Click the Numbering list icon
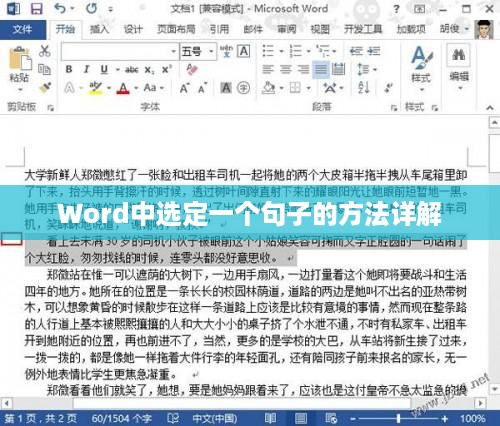This screenshot has height=426, width=500. coord(296,51)
